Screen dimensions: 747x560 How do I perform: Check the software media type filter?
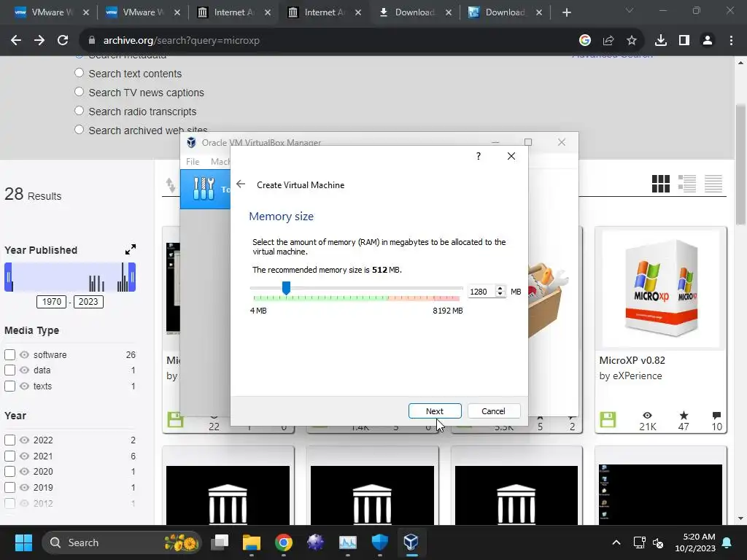tap(10, 355)
